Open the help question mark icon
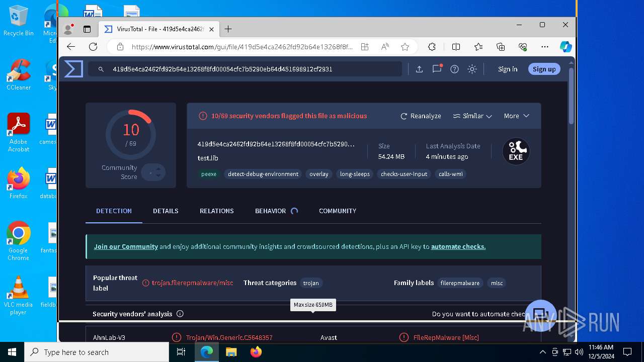 pos(454,69)
